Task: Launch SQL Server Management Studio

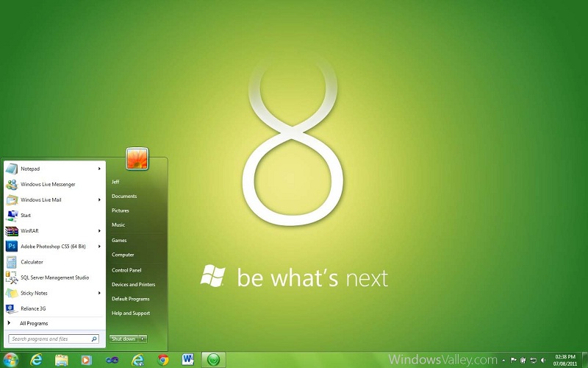Action: point(54,277)
